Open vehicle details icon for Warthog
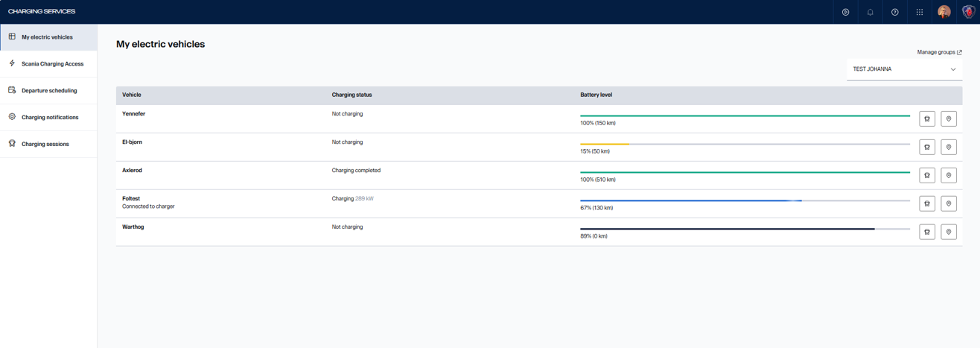The height and width of the screenshot is (348, 980). coord(927,232)
